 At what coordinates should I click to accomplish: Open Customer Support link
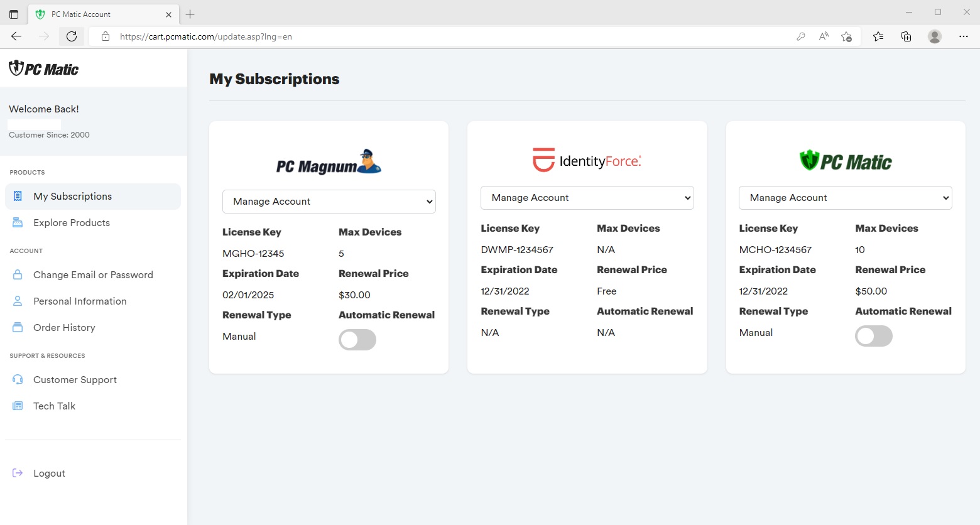(93, 380)
